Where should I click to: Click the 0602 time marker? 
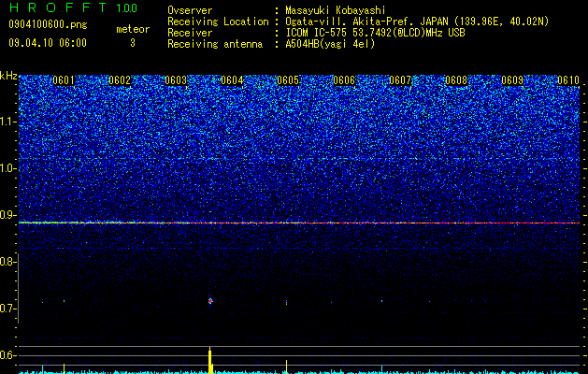pos(120,80)
